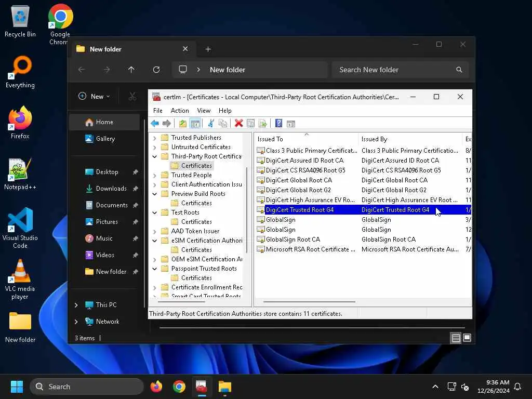Select VLC media player desktop icon
The image size is (532, 399).
(20, 279)
